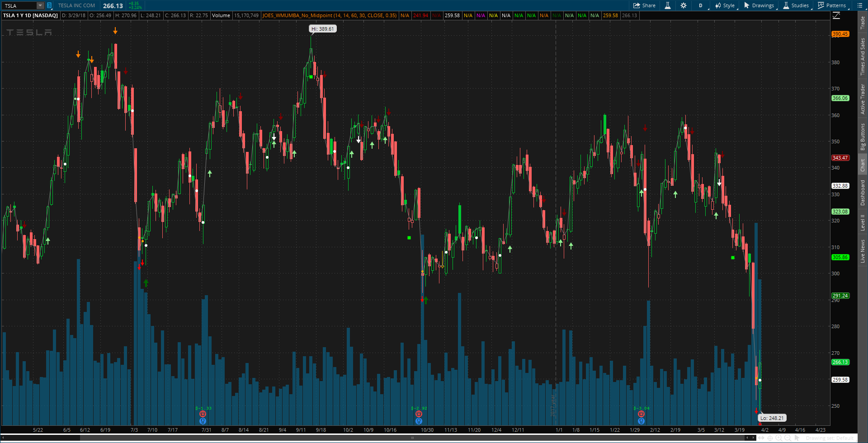Click the 323.08 green price label
The height and width of the screenshot is (443, 868).
point(840,212)
